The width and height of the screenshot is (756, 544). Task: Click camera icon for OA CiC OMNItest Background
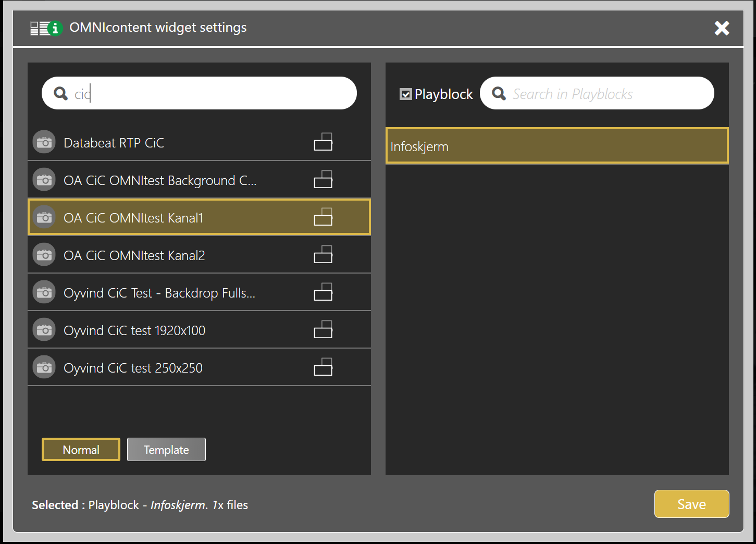[x=44, y=180]
